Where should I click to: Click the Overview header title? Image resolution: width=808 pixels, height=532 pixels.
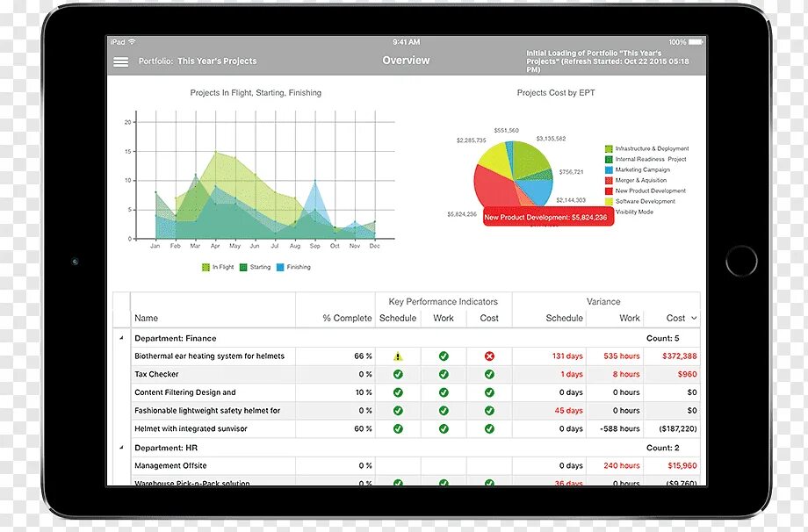(x=406, y=61)
